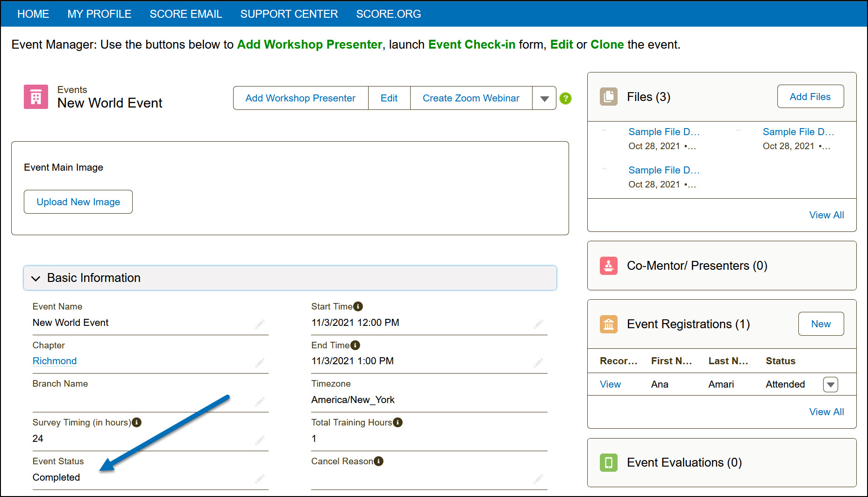The image size is (868, 497).
Task: Go to MY PROFILE in navigation bar
Action: click(99, 14)
